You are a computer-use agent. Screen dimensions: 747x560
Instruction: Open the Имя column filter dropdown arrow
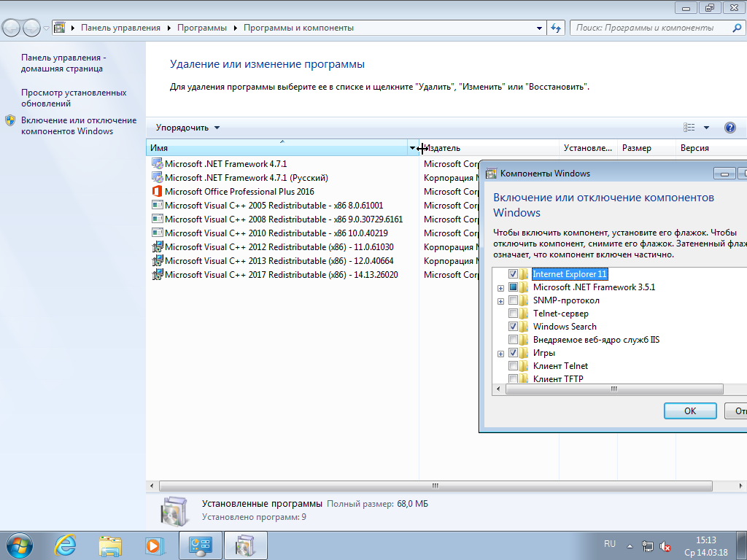pyautogui.click(x=413, y=148)
